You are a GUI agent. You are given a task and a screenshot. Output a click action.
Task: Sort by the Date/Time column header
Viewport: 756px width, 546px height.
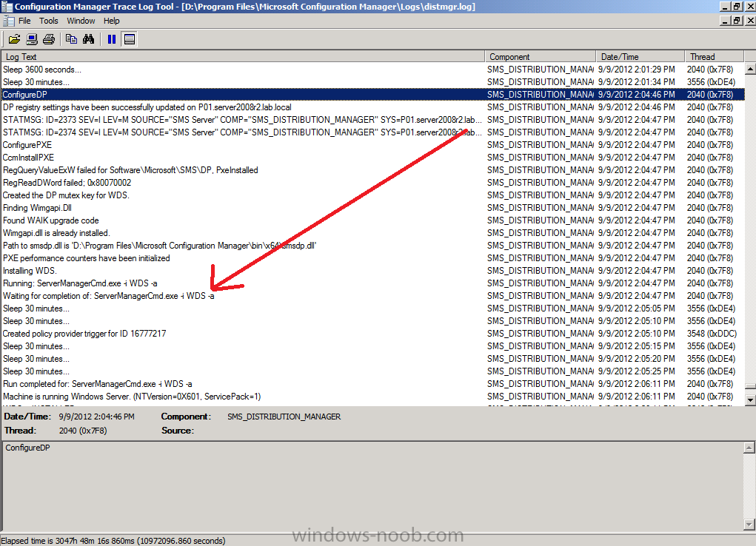coord(640,56)
